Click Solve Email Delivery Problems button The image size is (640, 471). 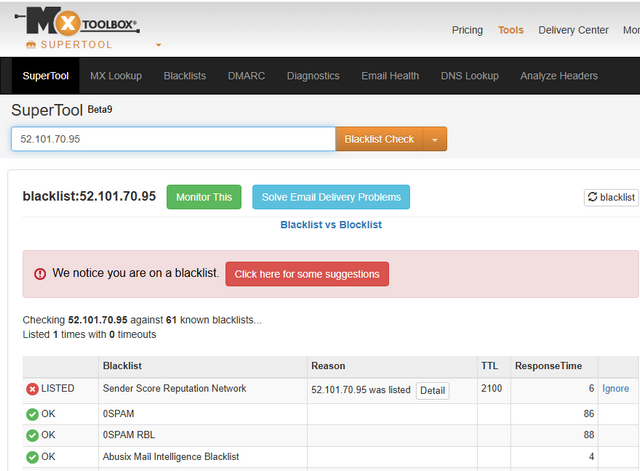click(331, 197)
